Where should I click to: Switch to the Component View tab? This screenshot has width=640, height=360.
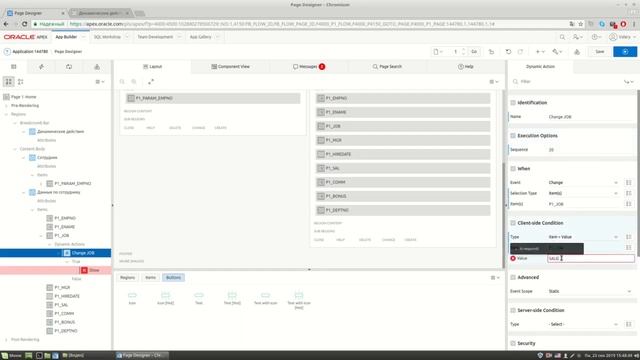231,67
